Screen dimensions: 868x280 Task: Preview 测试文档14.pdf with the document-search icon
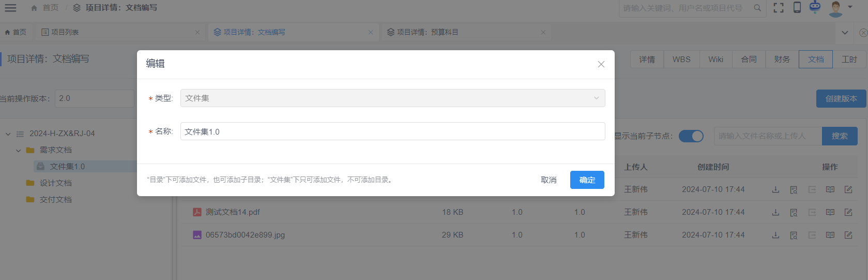click(x=794, y=212)
